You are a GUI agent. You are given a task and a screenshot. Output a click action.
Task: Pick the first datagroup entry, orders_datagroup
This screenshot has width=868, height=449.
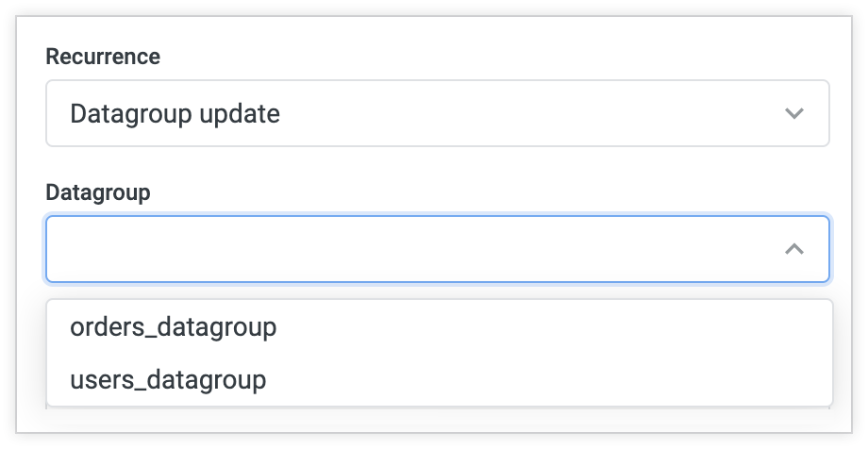(x=173, y=327)
